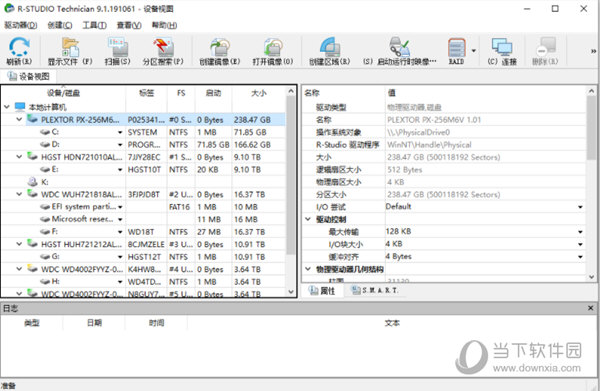Collapse the PLEXTOR PX-256M6 drive node
600x391 pixels.
click(x=19, y=120)
